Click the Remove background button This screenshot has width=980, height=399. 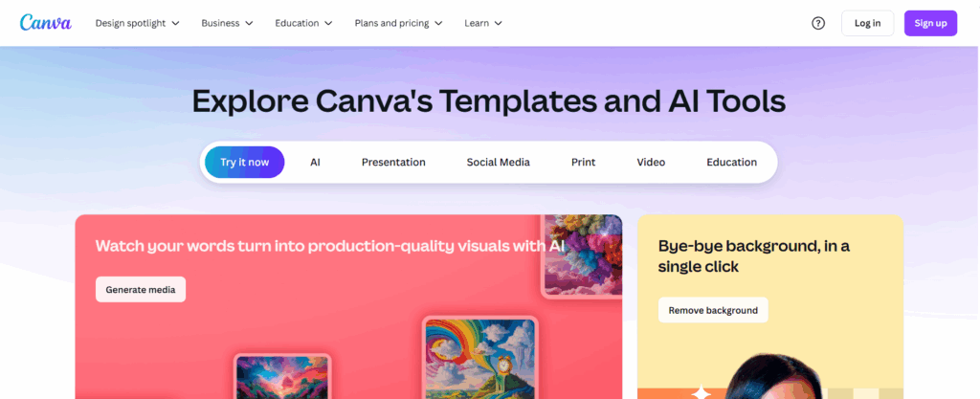tap(713, 310)
